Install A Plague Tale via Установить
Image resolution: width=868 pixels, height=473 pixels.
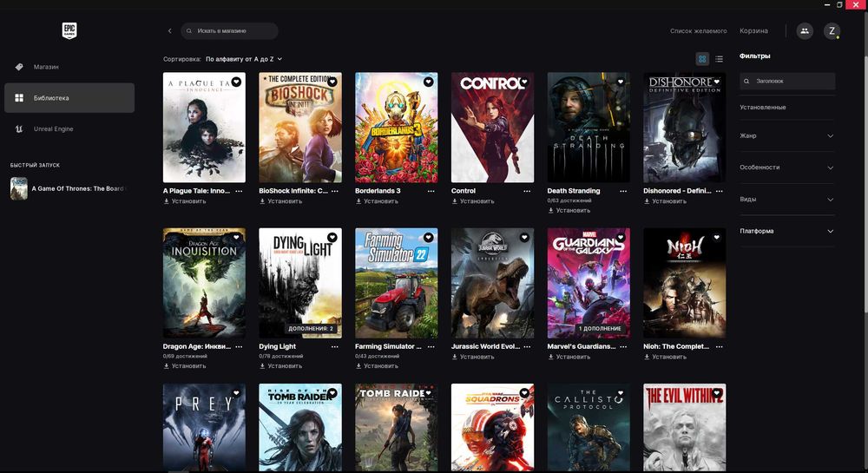(185, 201)
